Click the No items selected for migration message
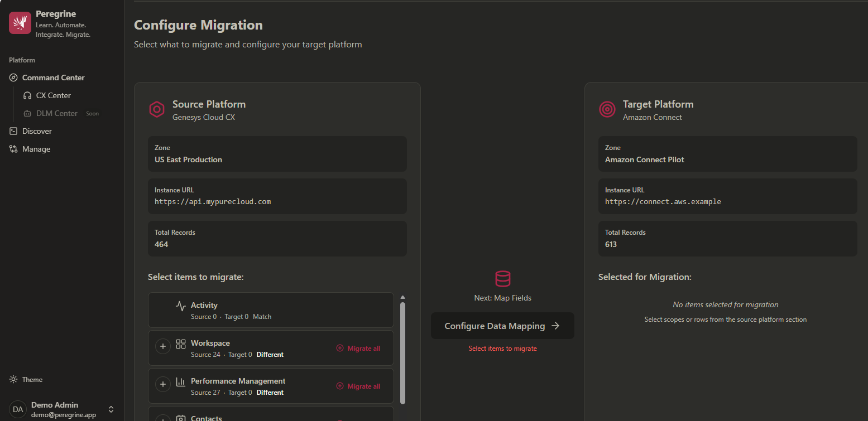868x421 pixels. (x=726, y=304)
